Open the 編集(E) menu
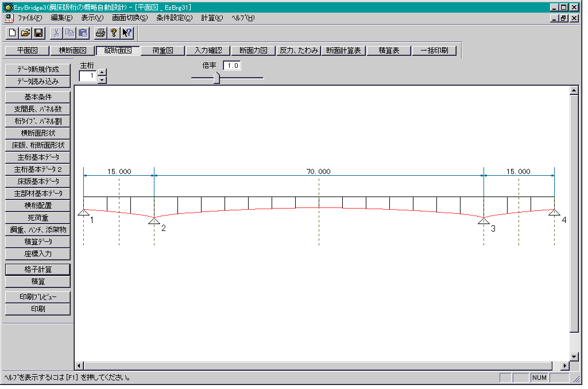Image resolution: width=588 pixels, height=389 pixels. click(x=61, y=18)
